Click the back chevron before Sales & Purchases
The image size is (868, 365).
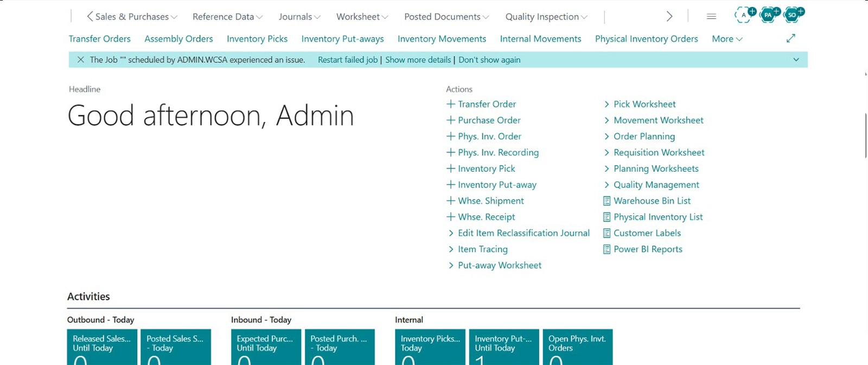90,16
